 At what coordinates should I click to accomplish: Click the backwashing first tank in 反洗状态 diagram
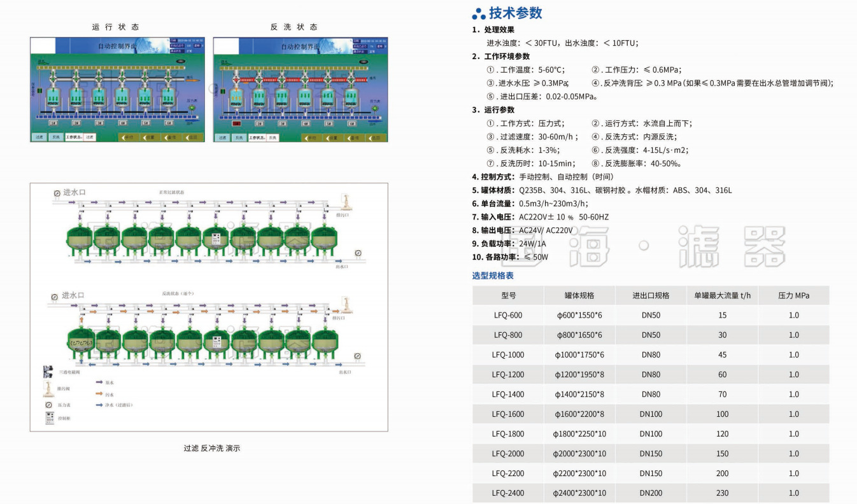pos(81,342)
